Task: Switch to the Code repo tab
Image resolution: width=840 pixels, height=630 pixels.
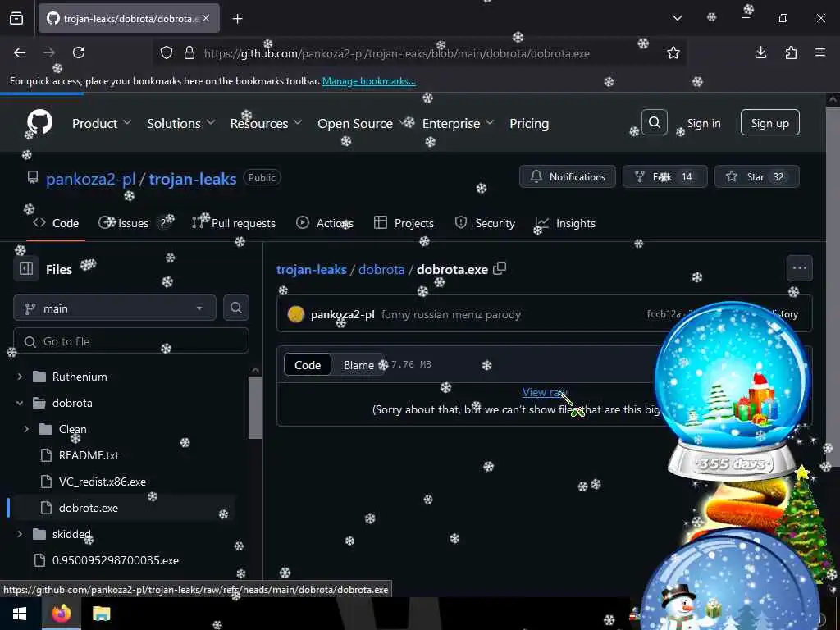Action: pyautogui.click(x=56, y=223)
